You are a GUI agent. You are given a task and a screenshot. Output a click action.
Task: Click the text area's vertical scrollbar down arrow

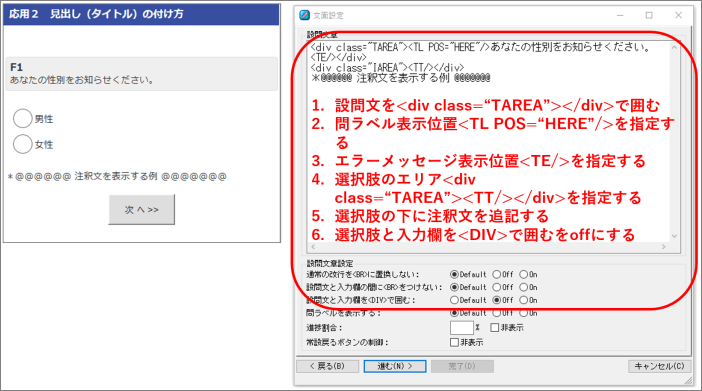tap(674, 236)
